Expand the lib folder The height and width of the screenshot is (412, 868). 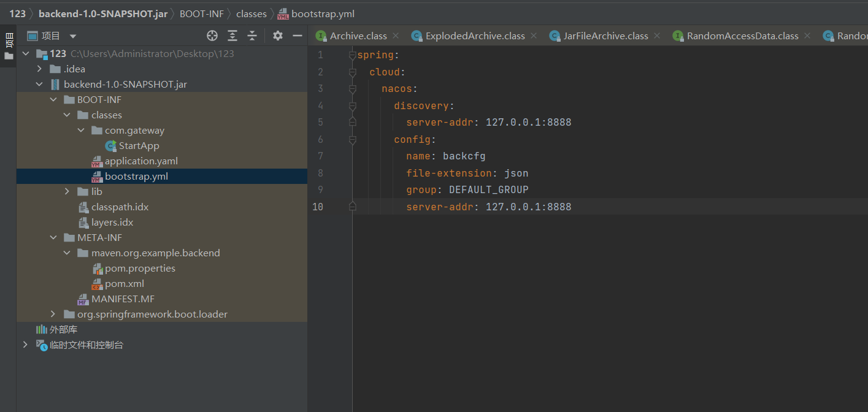[67, 191]
